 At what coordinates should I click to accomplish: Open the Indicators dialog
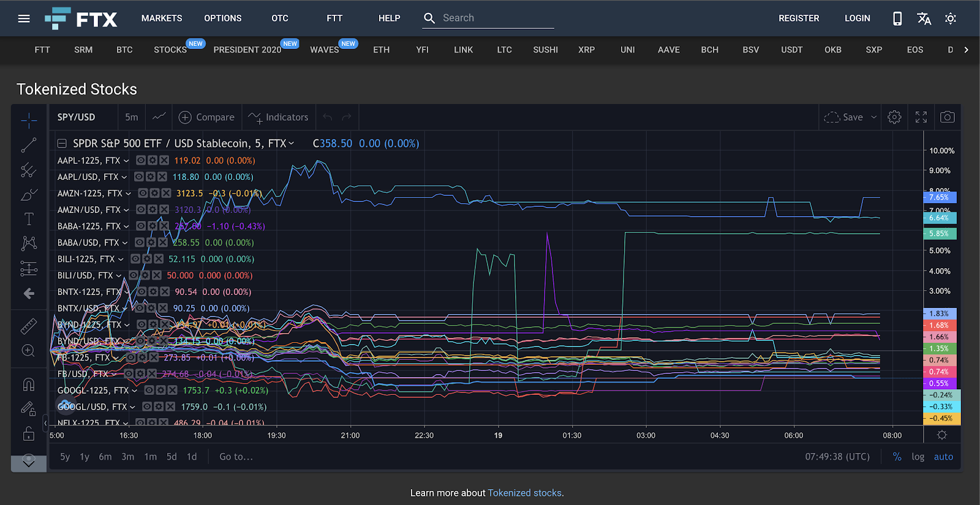point(278,117)
